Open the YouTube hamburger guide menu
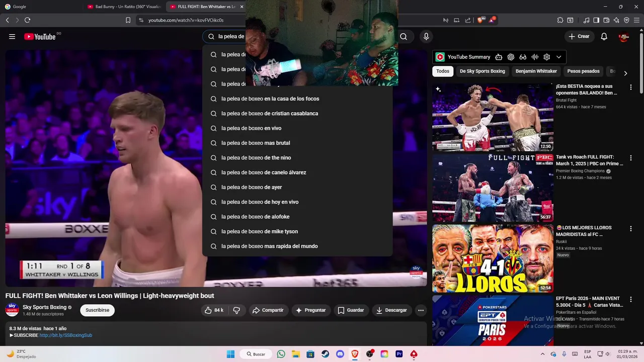644x362 pixels. coord(12,37)
